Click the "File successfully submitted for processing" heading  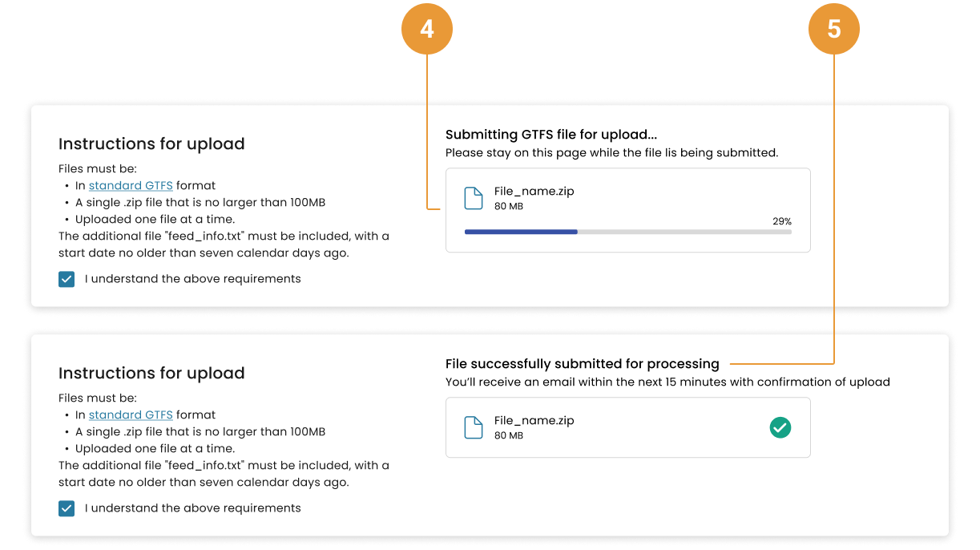(582, 364)
